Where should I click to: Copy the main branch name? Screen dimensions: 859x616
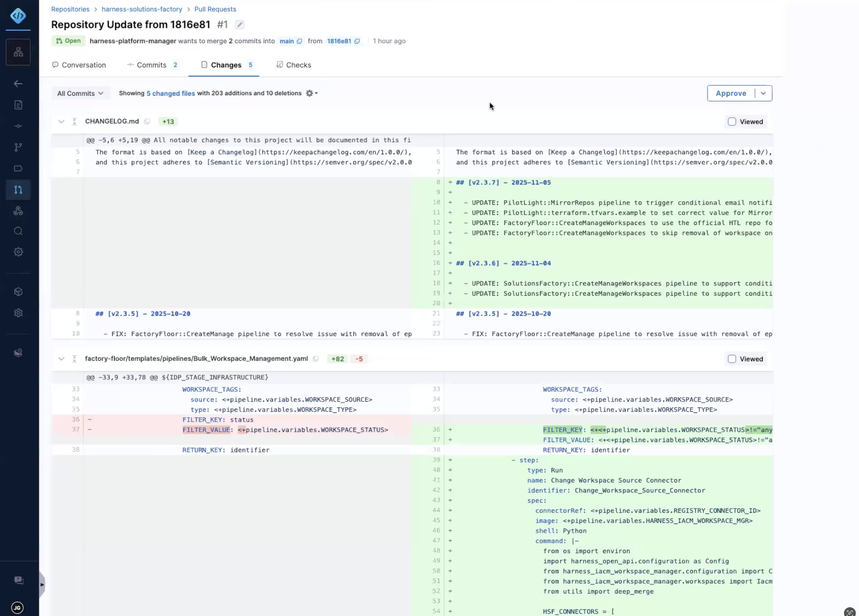tap(300, 41)
